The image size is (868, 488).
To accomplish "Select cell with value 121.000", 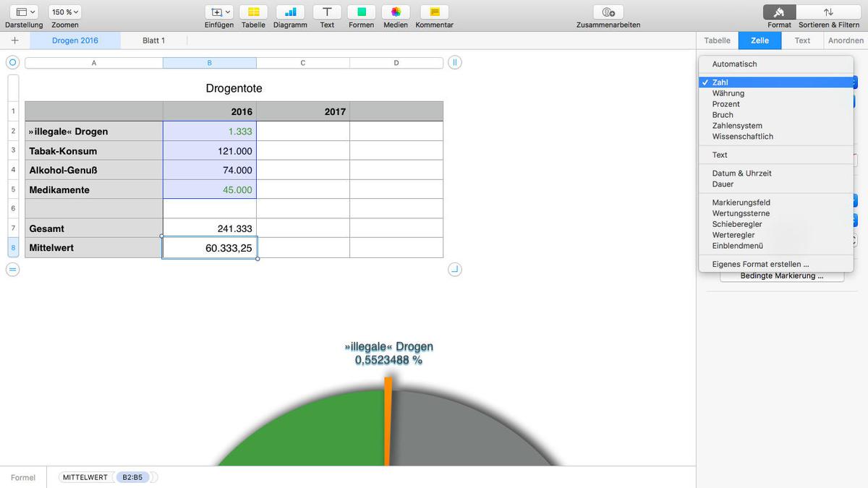I will [210, 151].
